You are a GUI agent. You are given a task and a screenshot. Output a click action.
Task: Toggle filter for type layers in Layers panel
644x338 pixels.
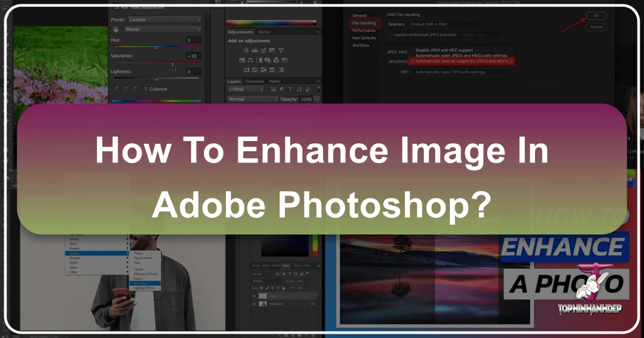point(290,89)
